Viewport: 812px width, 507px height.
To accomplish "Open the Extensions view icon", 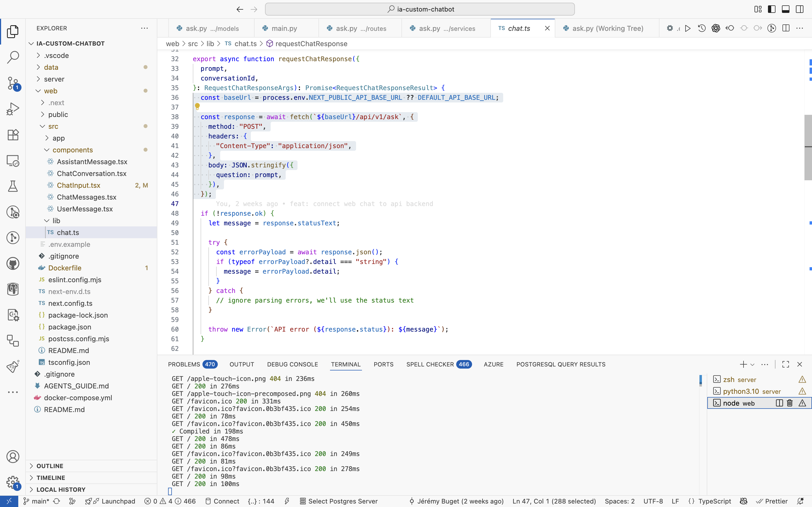I will [13, 135].
